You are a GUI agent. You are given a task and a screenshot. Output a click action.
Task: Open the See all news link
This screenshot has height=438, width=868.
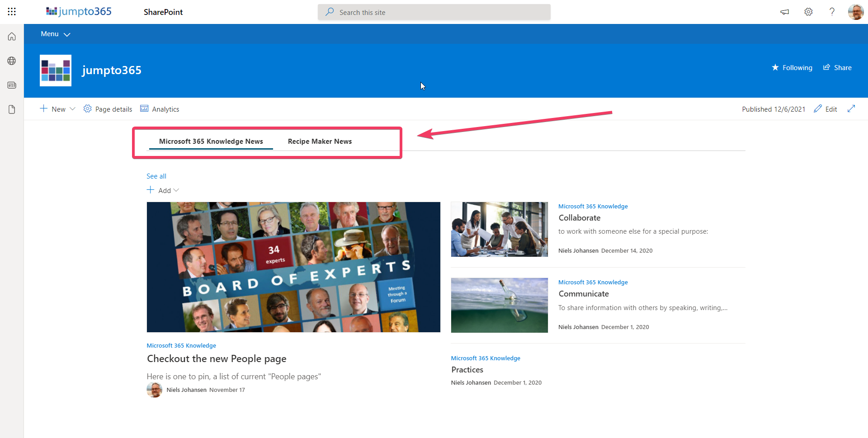pos(156,176)
